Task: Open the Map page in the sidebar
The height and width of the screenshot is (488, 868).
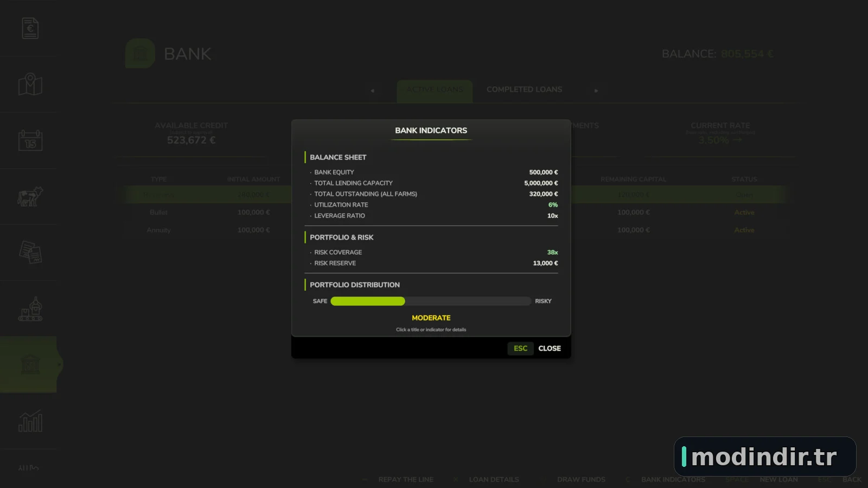Action: click(30, 84)
